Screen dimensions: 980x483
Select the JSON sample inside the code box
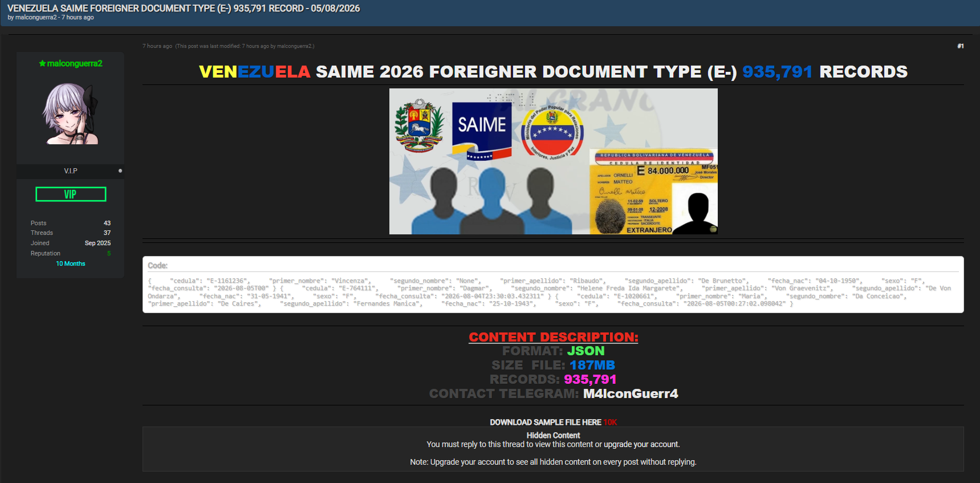coord(550,293)
